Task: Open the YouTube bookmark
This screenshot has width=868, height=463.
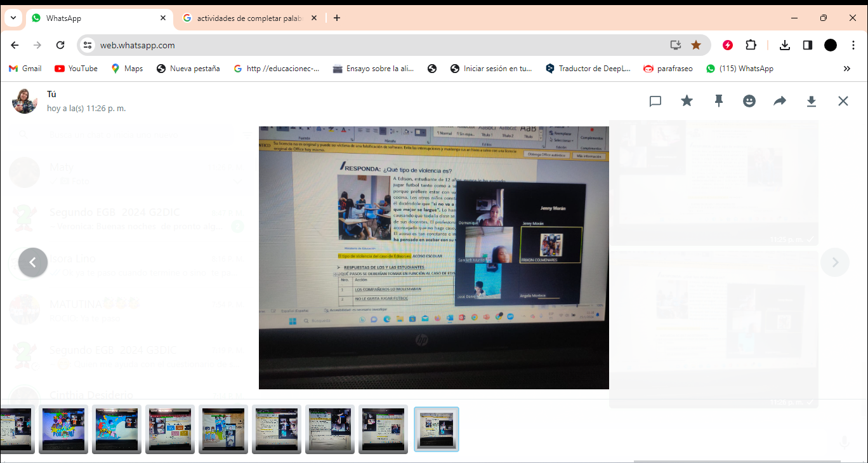Action: 76,69
